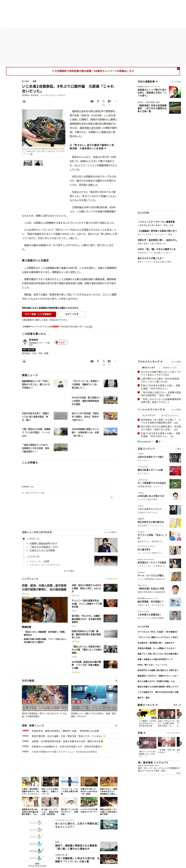Viewport: 186px width, 868px height.
Task: Select the 昨日のトップ5 ranking tab
Action: [x=170, y=368]
